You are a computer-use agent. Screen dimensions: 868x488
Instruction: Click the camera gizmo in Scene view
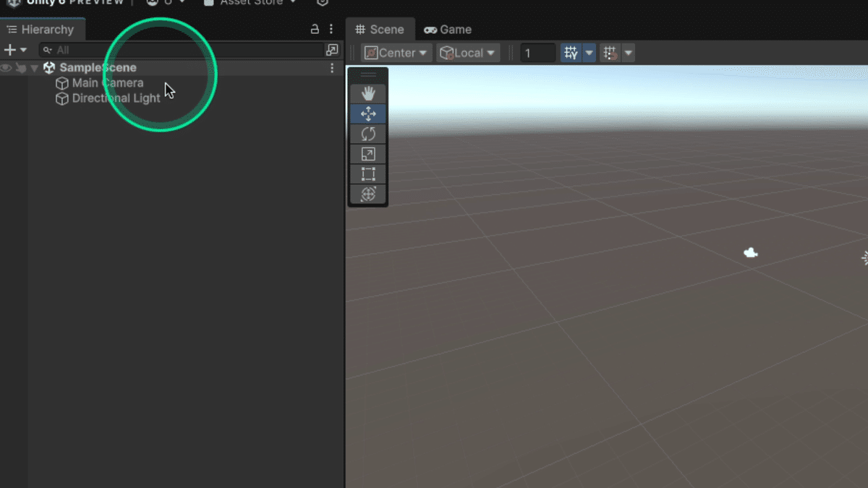751,252
